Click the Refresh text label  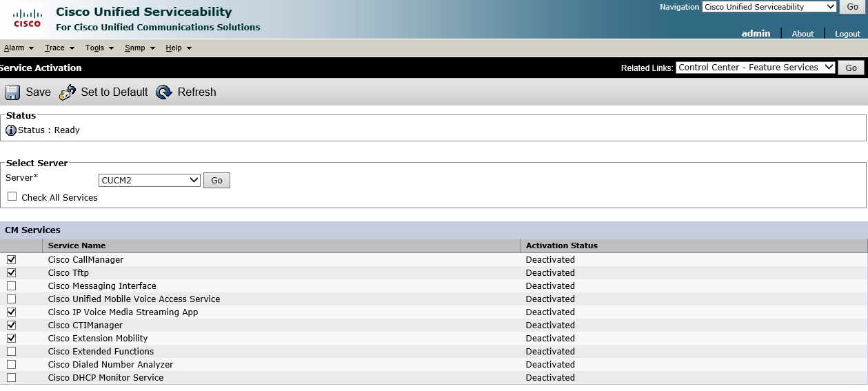coord(197,92)
